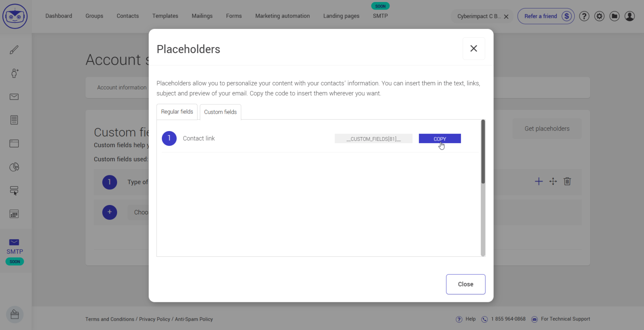The height and width of the screenshot is (330, 644).
Task: Click the number 1 circle beside Contact link
Action: coord(169,138)
